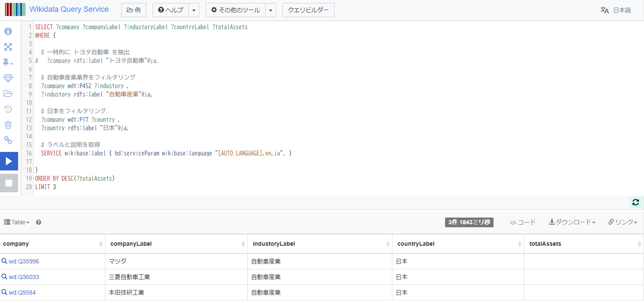Place cursor on the SELECT line of query
This screenshot has height=303, width=644.
[x=141, y=27]
